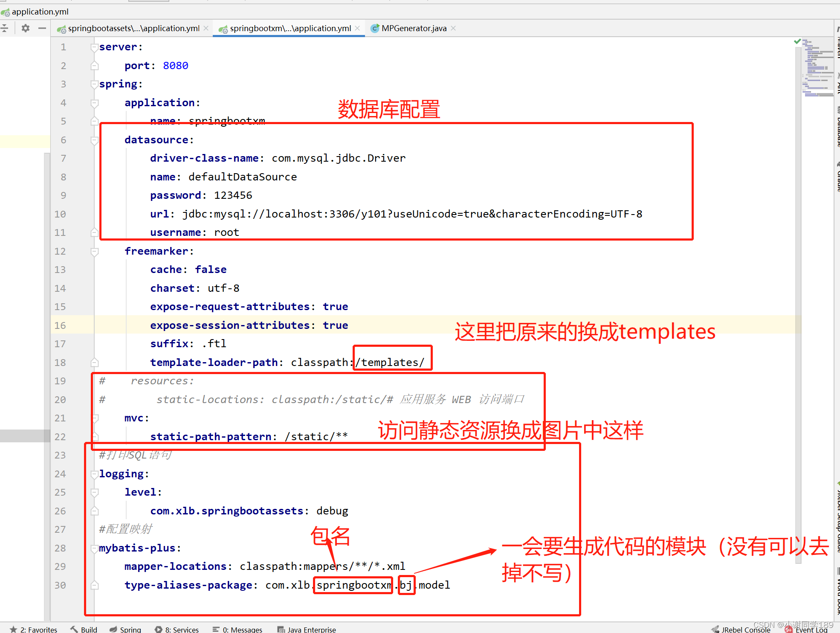The height and width of the screenshot is (633, 840).
Task: Collapse the logging block fold marker
Action: pos(95,474)
